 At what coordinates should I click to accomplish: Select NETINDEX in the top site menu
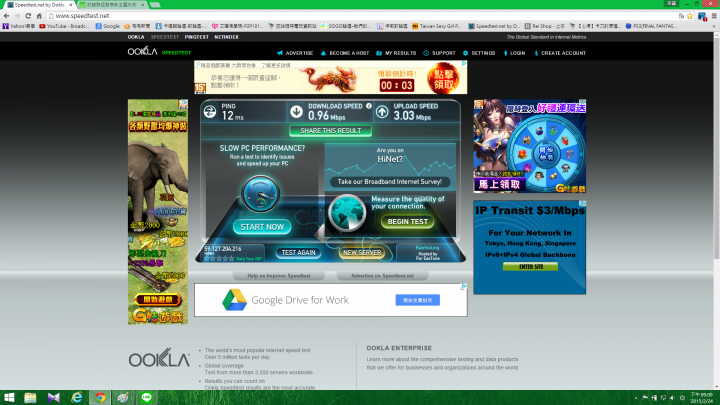(x=226, y=37)
